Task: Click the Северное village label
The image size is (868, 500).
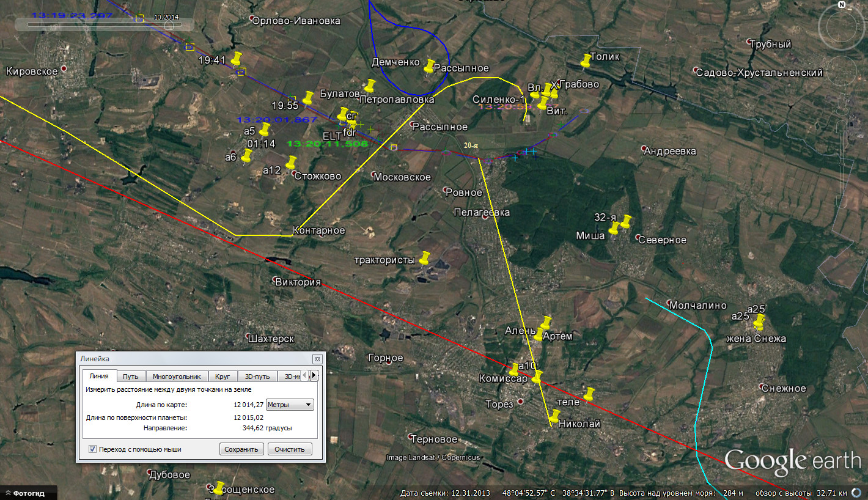Action: click(662, 240)
